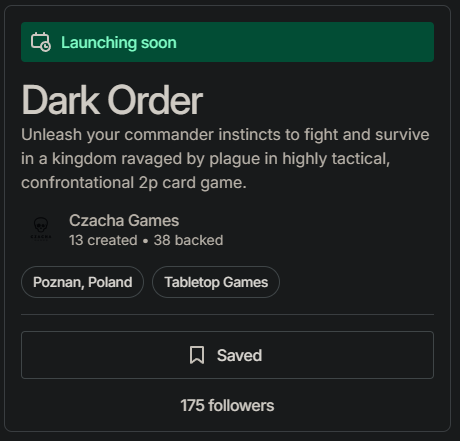Unsave the project via Saved button

(x=227, y=355)
